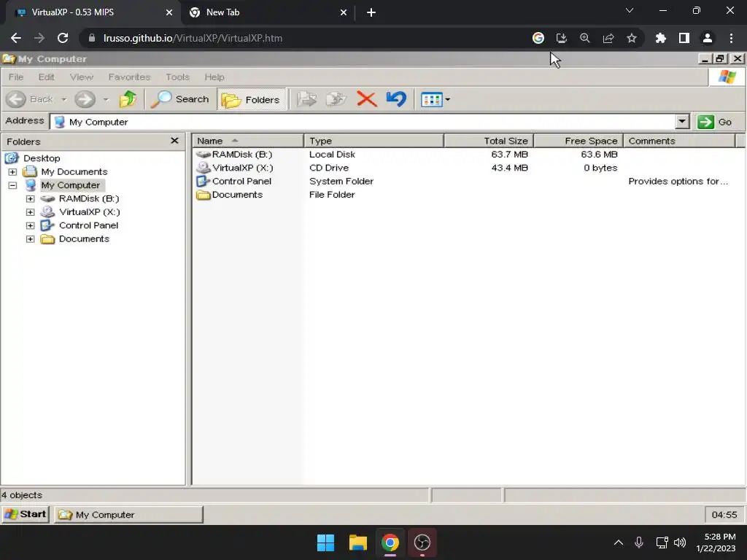
Task: Collapse My Computer in the tree
Action: 13,185
